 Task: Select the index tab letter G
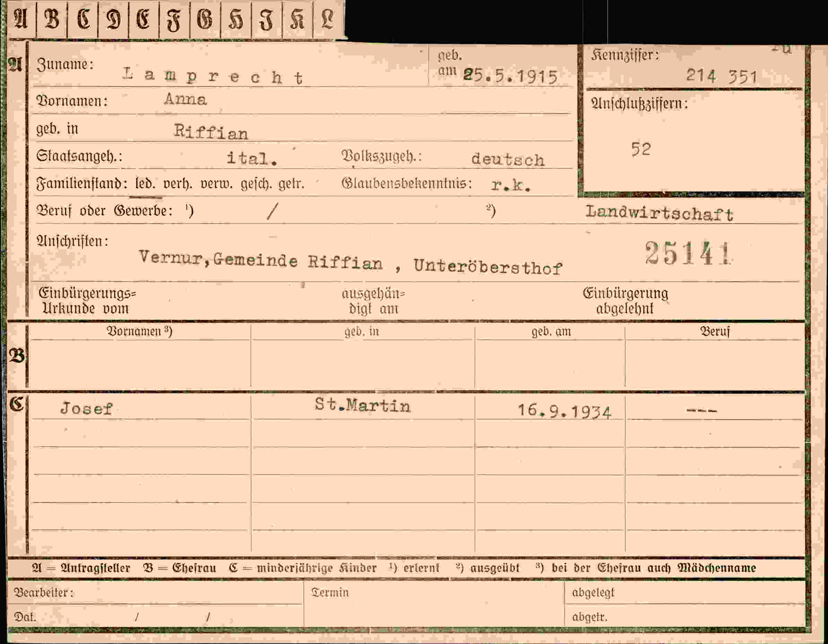pos(204,19)
